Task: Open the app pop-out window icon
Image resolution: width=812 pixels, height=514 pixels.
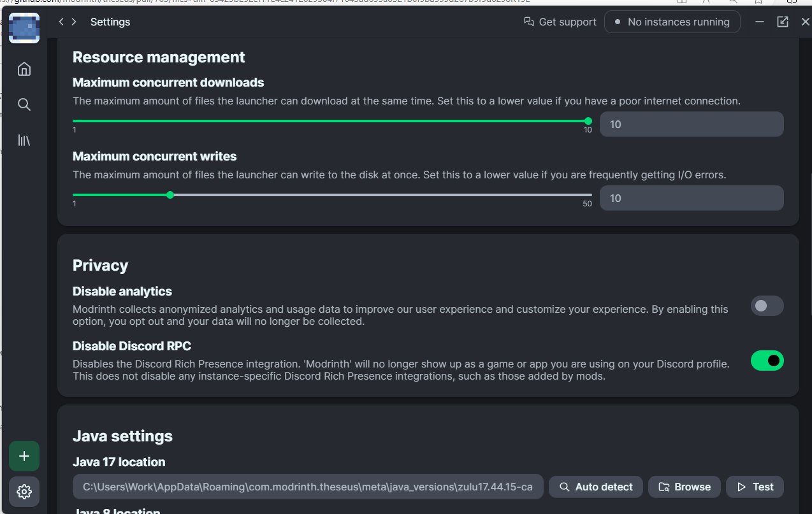Action: point(782,21)
